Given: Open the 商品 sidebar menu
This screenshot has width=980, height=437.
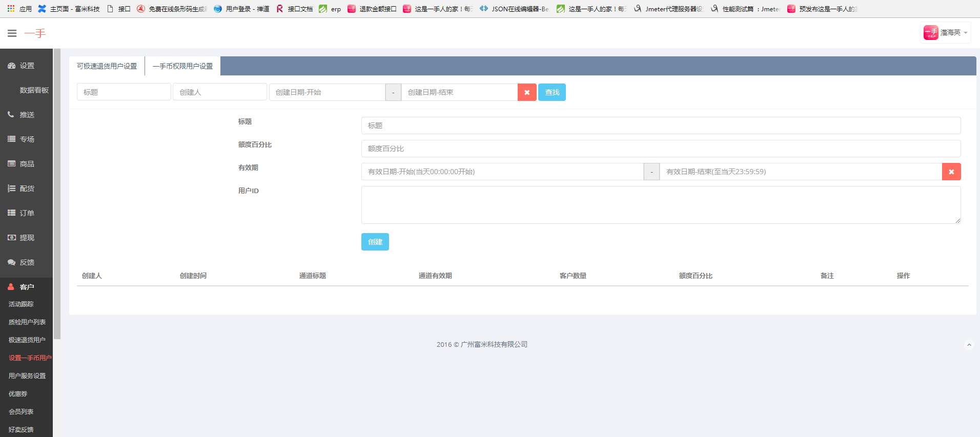Looking at the screenshot, I should [x=26, y=164].
